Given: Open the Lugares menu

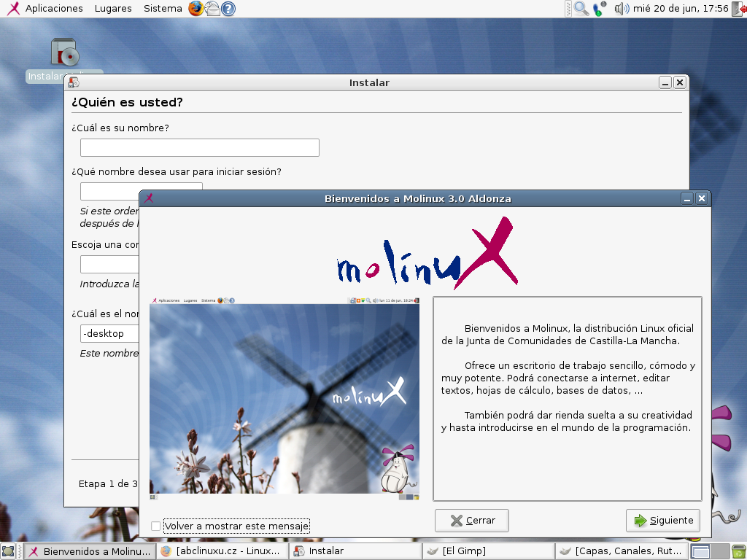Looking at the screenshot, I should tap(113, 9).
